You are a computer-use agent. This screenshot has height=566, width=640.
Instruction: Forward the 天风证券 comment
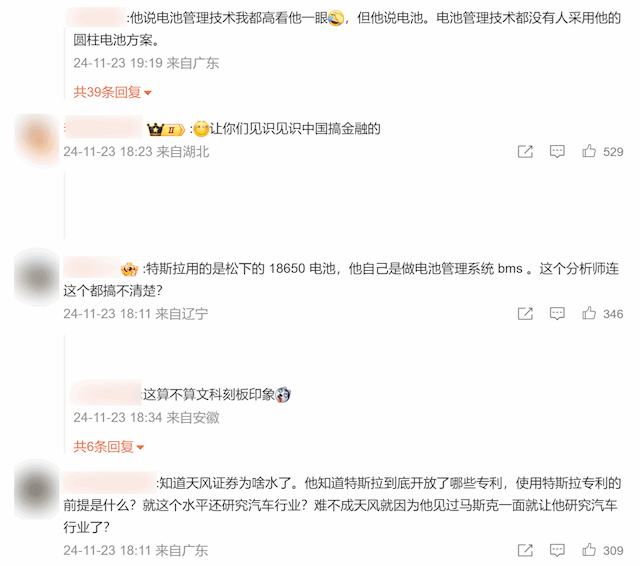coord(525,550)
